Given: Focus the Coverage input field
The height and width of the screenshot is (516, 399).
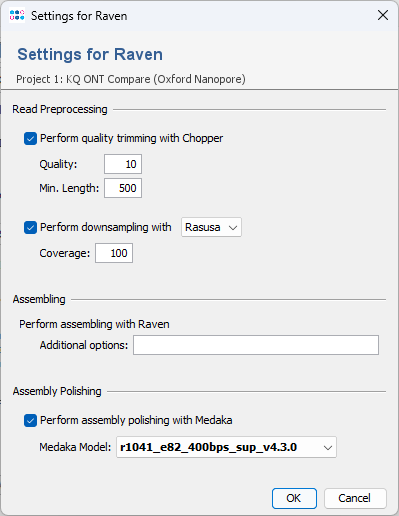Looking at the screenshot, I should [114, 253].
